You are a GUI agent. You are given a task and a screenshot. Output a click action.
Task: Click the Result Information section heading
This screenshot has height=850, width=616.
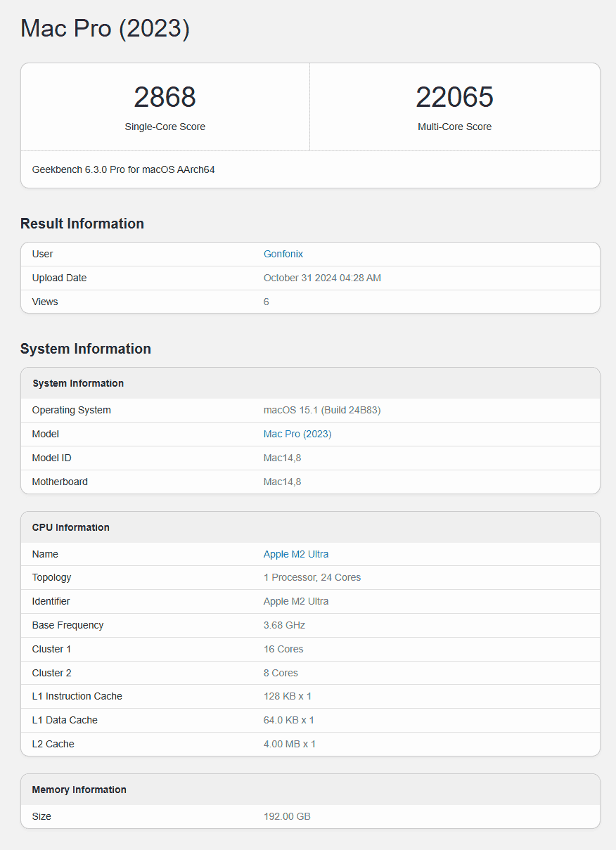click(x=82, y=224)
